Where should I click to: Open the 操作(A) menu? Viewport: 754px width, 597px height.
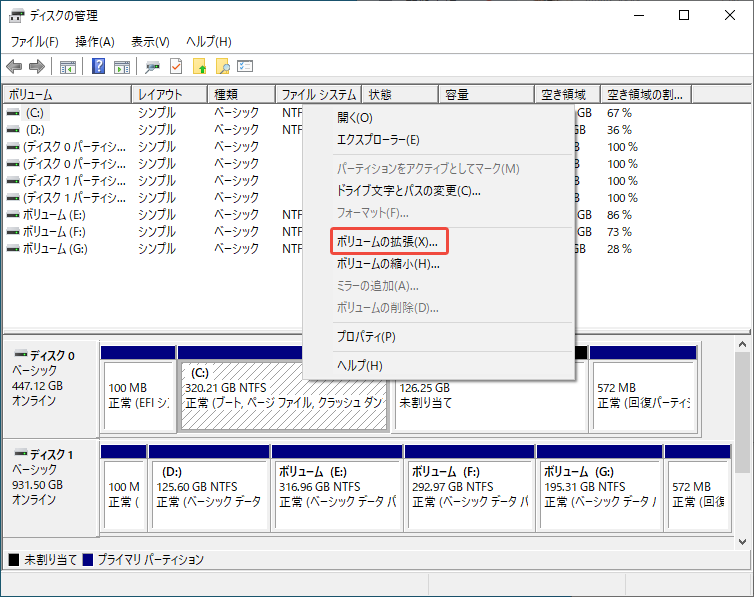pyautogui.click(x=95, y=42)
